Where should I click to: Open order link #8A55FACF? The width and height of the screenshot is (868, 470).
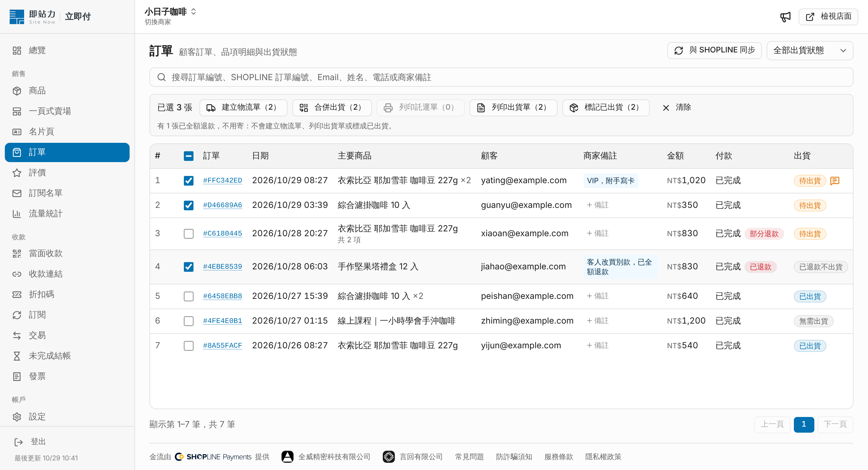pyautogui.click(x=222, y=345)
